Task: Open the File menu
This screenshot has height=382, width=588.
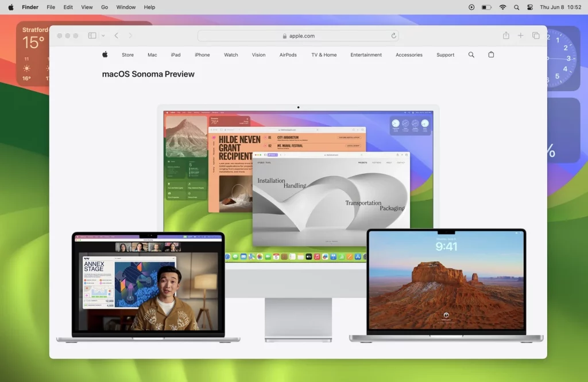Action: (x=51, y=7)
